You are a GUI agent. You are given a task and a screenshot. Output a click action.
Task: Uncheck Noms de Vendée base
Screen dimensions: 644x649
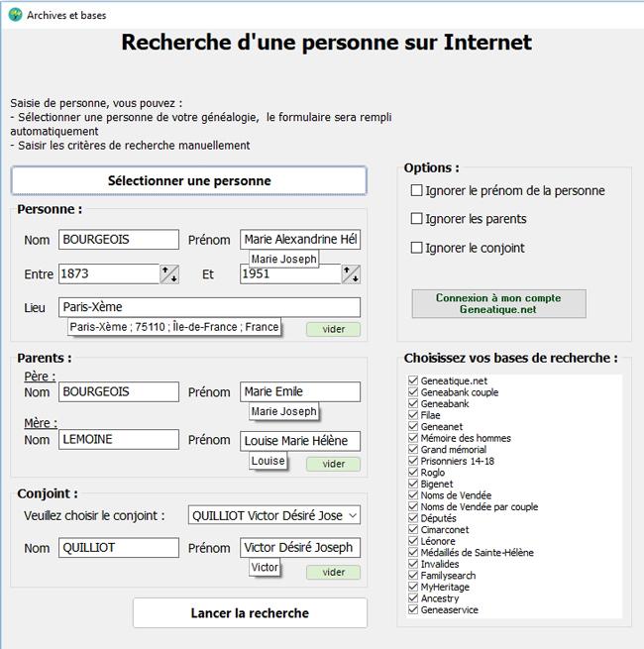[413, 495]
